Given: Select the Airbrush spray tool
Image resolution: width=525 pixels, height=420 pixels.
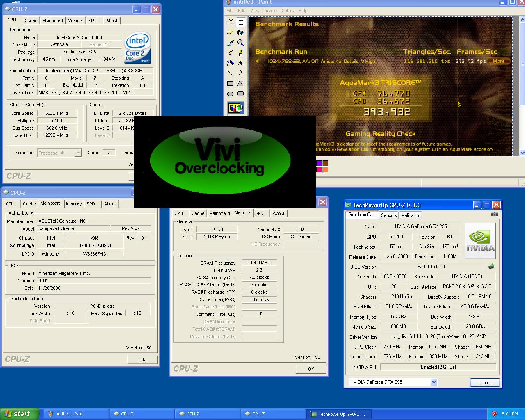Looking at the screenshot, I should point(231,63).
